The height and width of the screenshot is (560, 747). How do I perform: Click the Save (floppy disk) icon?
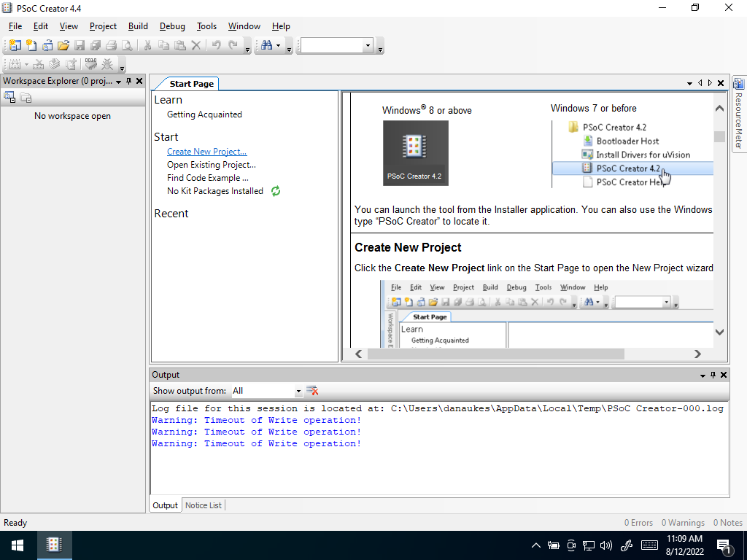[80, 45]
